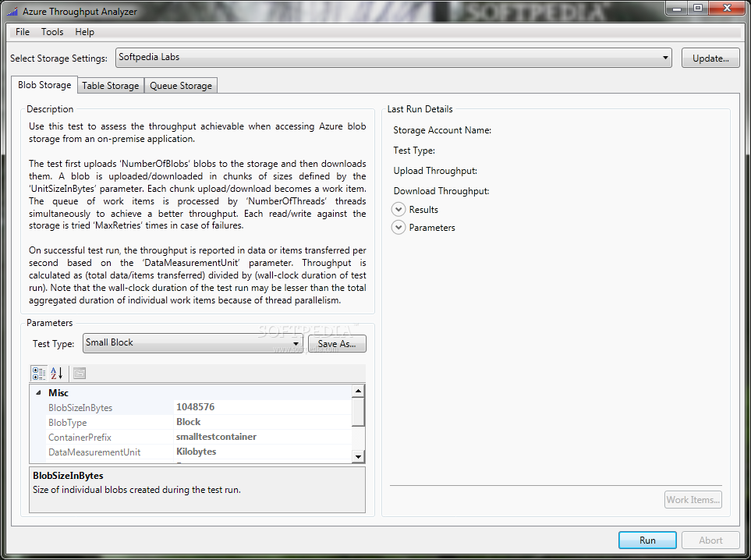Click the Work Items... button
The image size is (751, 560).
coord(693,500)
